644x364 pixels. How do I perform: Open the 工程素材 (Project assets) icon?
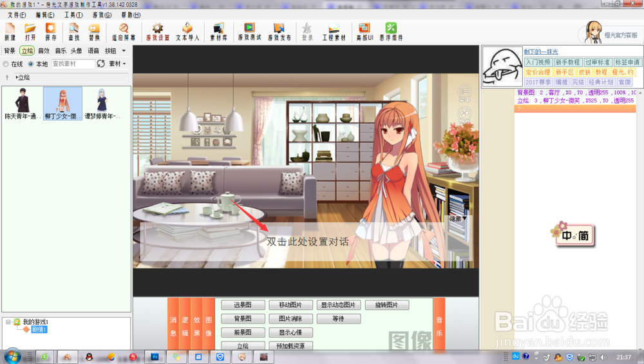click(334, 32)
